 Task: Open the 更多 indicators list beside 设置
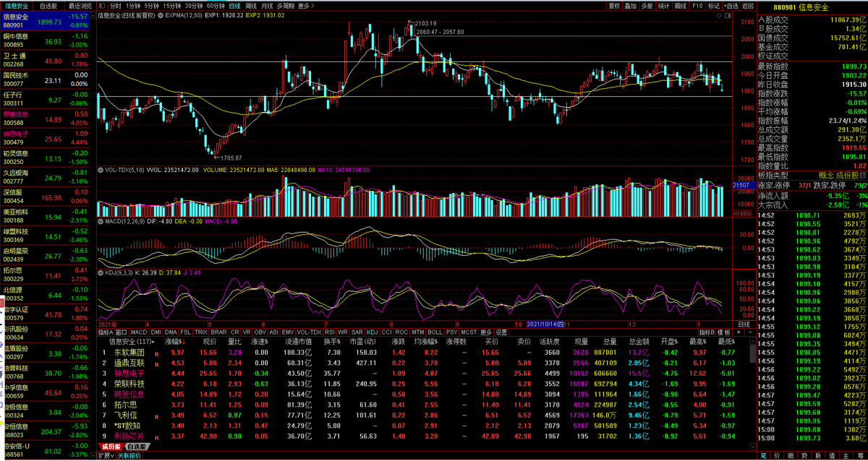(x=485, y=332)
